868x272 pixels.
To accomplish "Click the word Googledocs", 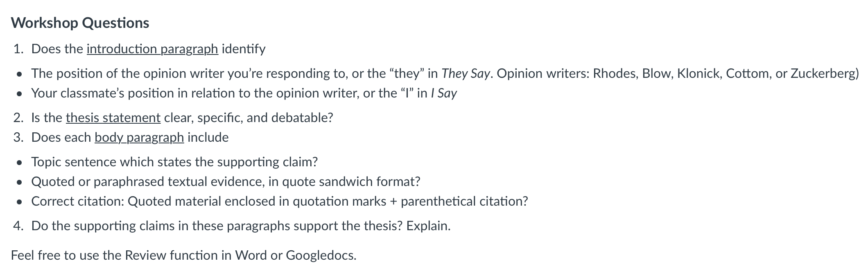I will (x=321, y=256).
